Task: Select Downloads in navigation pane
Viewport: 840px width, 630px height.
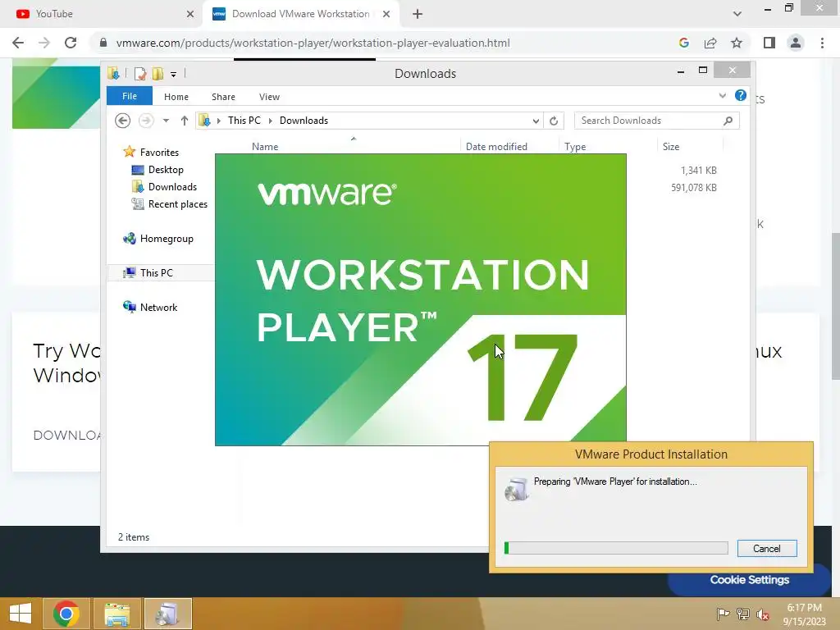Action: (x=172, y=186)
